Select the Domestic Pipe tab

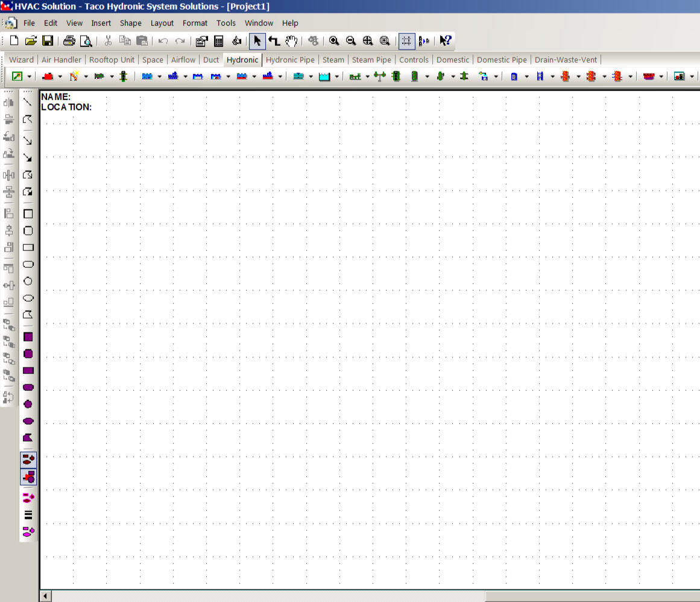(502, 60)
